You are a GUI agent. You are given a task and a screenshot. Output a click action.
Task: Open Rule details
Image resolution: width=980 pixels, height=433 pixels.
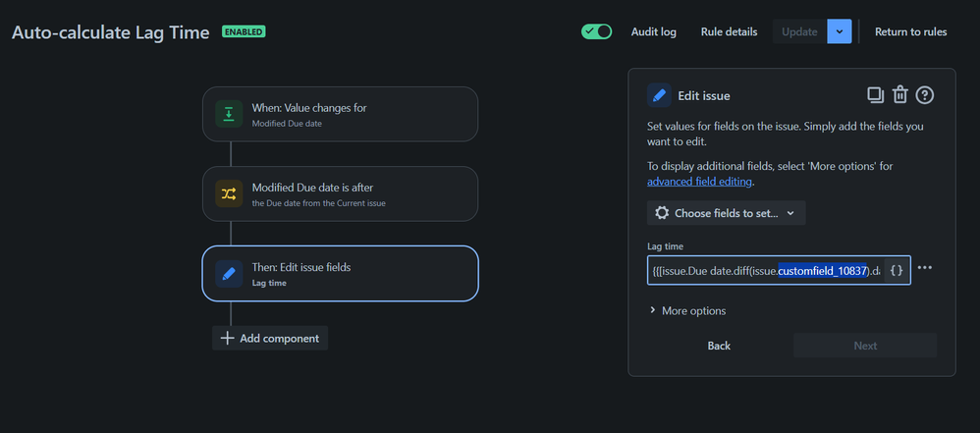pos(729,31)
